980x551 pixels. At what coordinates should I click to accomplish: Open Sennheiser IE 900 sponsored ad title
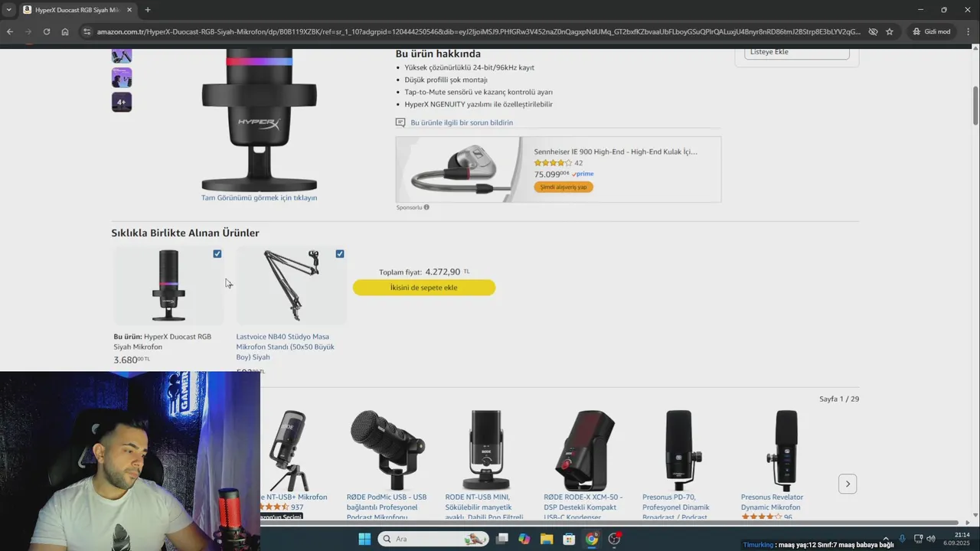pyautogui.click(x=616, y=152)
